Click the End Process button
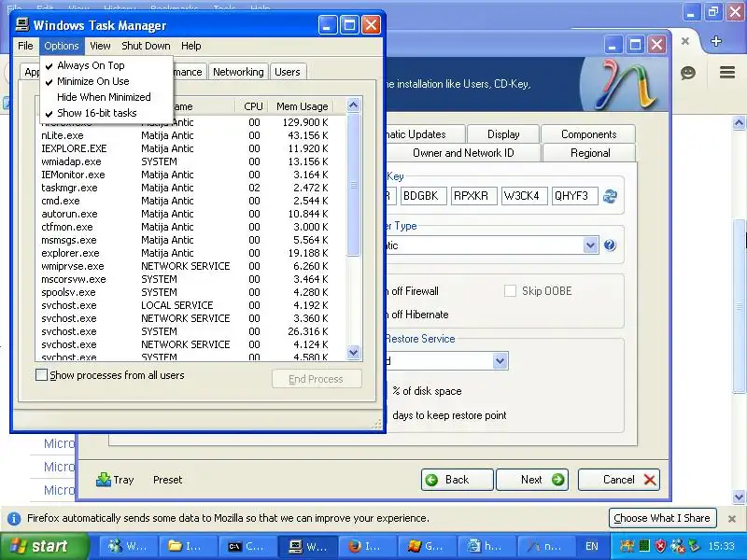This screenshot has height=560, width=747. coord(317,379)
